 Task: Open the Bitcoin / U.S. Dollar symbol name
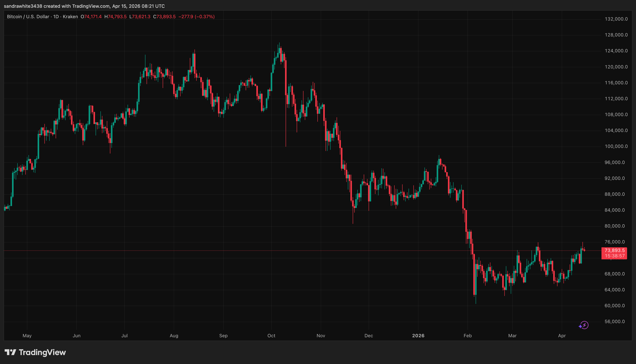click(28, 17)
